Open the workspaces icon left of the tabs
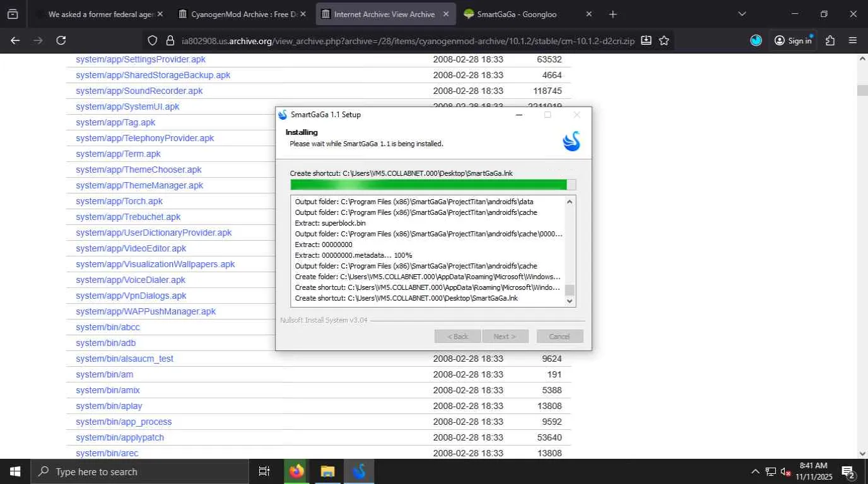 (13, 14)
